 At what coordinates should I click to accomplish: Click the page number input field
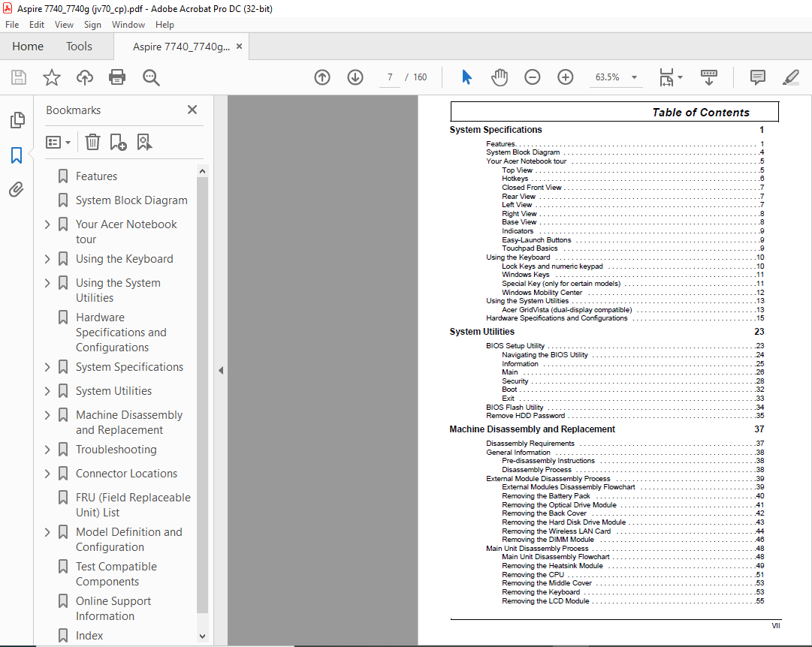pyautogui.click(x=389, y=77)
